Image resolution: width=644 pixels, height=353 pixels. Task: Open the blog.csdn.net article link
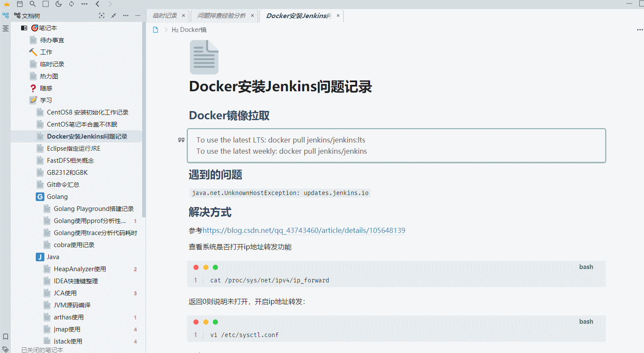(304, 230)
